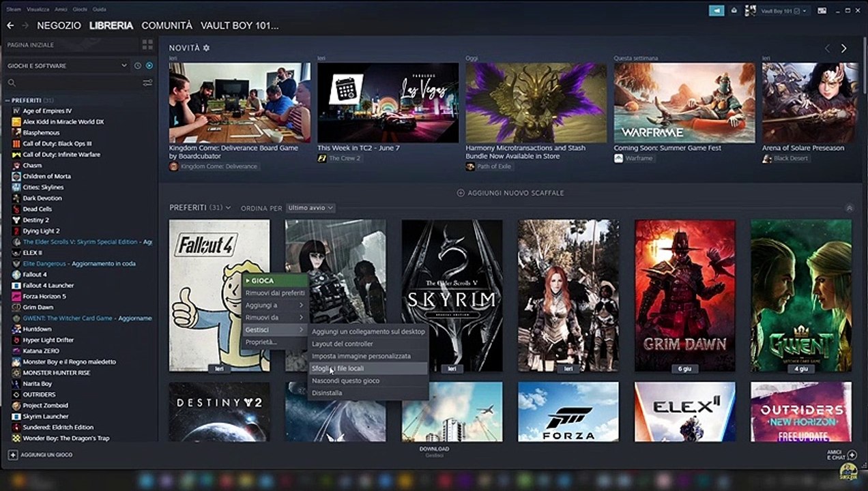This screenshot has width=868, height=491.
Task: Choose Imposta immagine personalizzata
Action: coord(368,356)
